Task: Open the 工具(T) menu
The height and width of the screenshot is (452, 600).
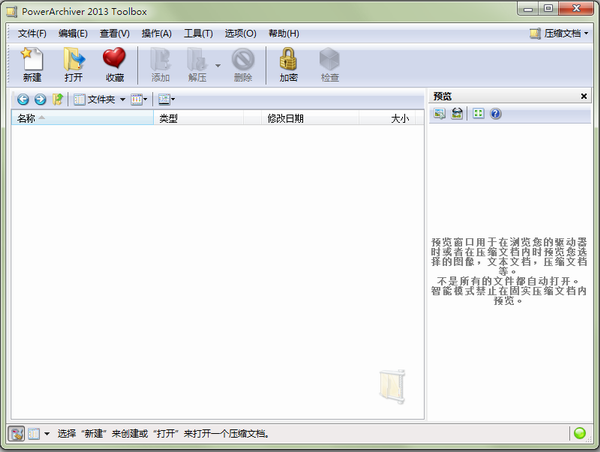Action: tap(198, 34)
